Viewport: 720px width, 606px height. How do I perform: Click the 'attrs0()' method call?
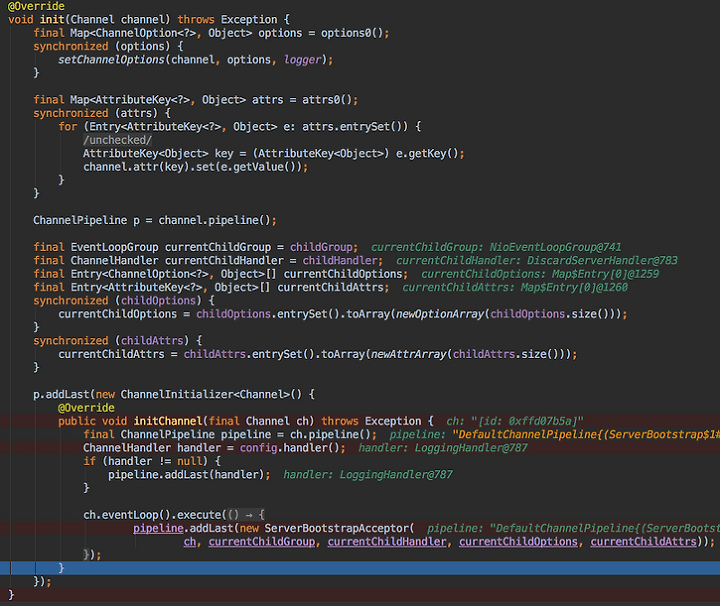[x=329, y=100]
